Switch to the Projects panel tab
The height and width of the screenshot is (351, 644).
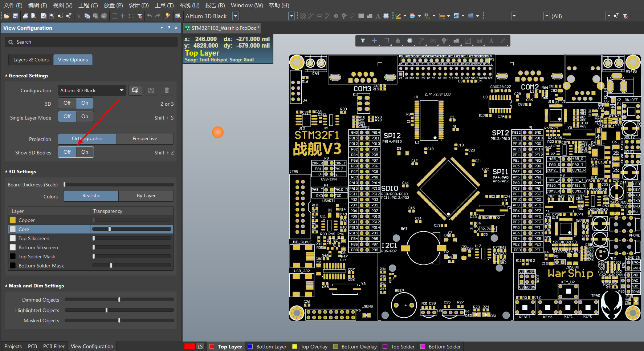coord(13,347)
